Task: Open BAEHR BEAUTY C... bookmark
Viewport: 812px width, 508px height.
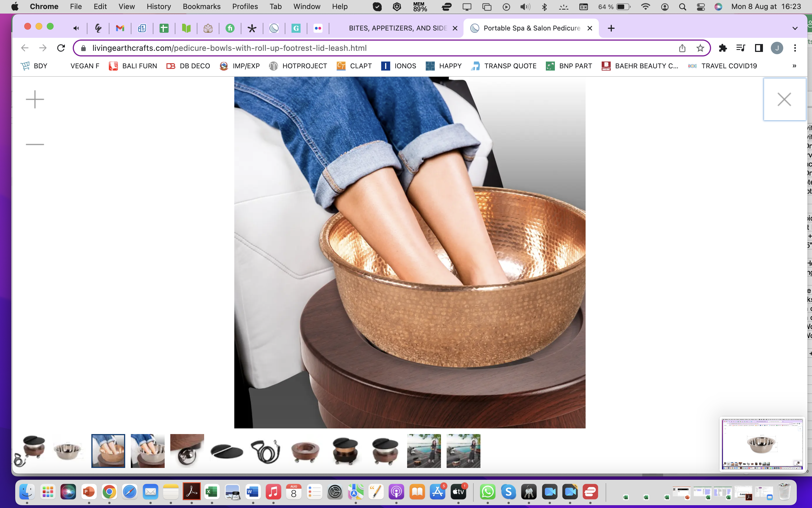Action: pyautogui.click(x=640, y=66)
